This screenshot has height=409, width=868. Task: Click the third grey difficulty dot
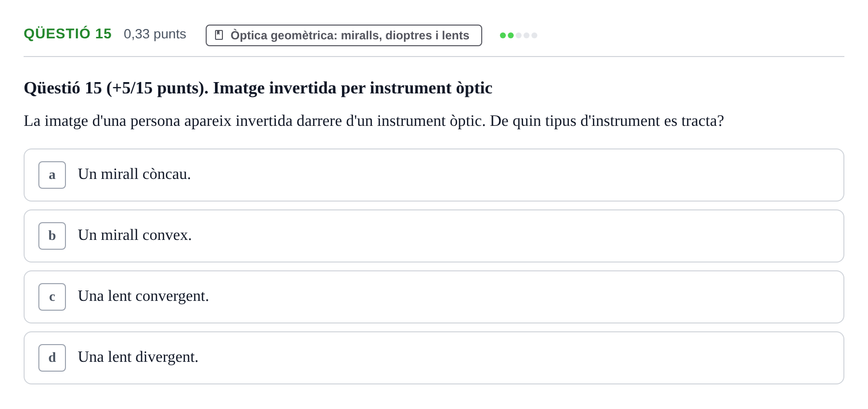tap(519, 35)
